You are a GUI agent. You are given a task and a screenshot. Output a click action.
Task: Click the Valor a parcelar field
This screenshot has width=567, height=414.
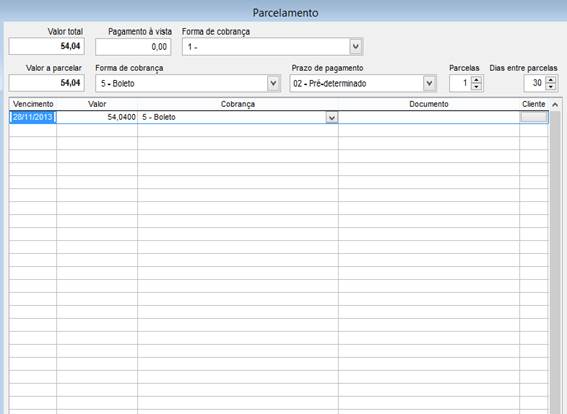47,83
